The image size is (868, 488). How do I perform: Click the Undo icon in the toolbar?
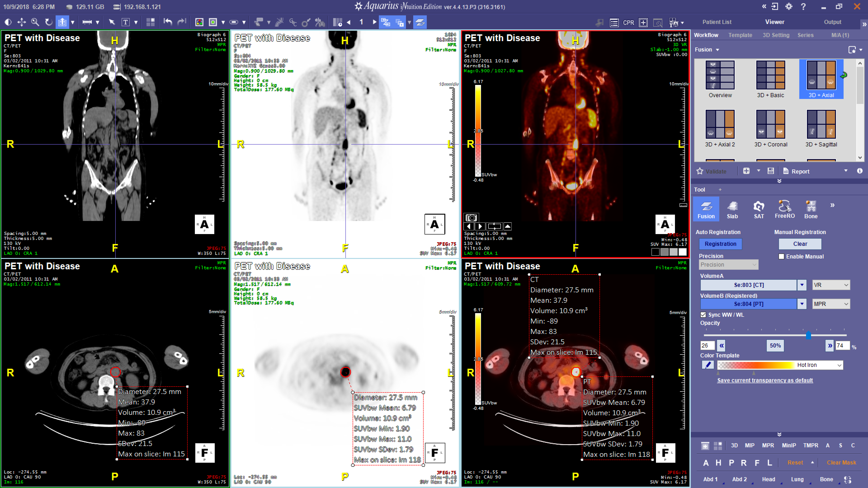pyautogui.click(x=167, y=22)
